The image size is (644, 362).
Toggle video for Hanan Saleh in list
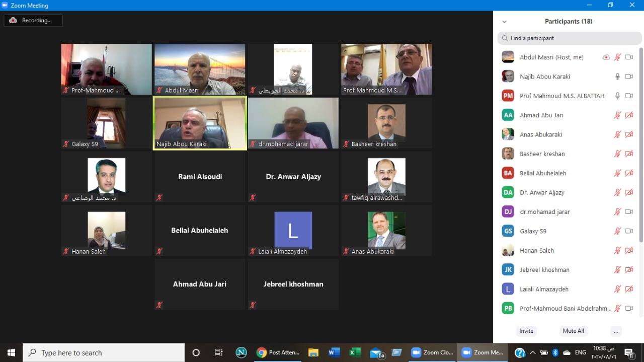pyautogui.click(x=628, y=250)
